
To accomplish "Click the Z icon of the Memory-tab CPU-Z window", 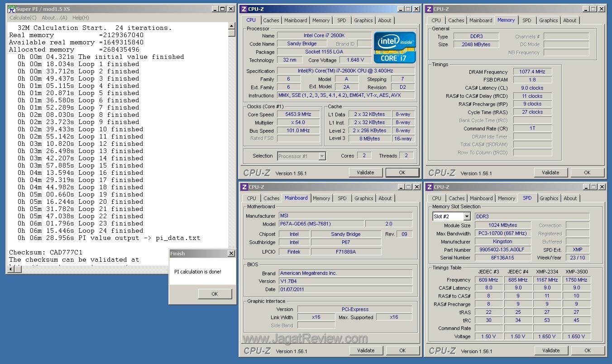I will coord(429,9).
